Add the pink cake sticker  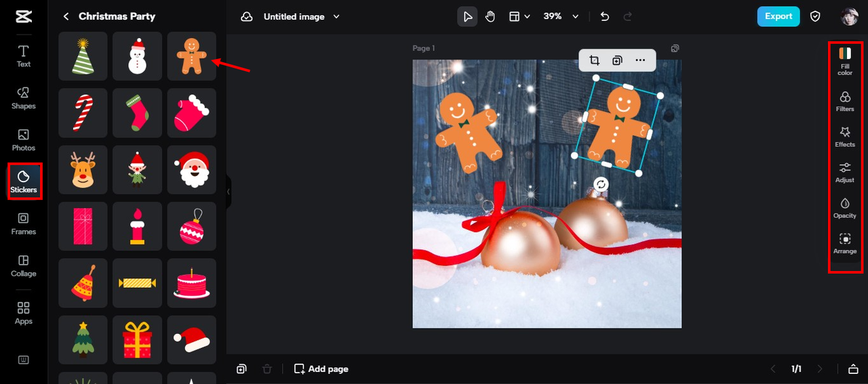point(192,283)
